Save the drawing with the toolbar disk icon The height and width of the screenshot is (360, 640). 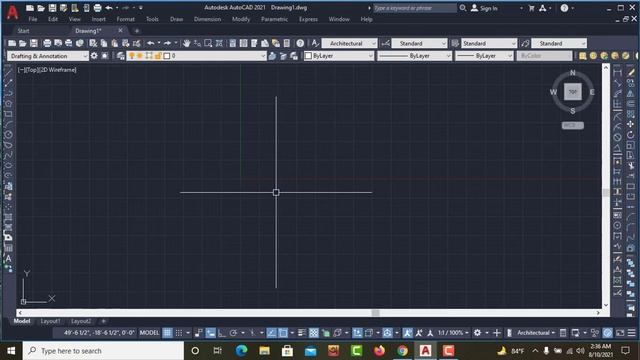pyautogui.click(x=34, y=43)
